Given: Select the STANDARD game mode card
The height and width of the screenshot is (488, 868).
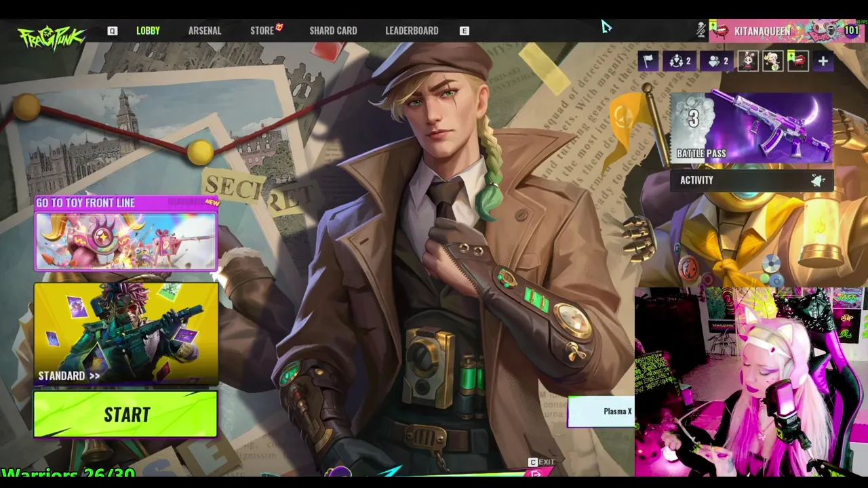Looking at the screenshot, I should pos(126,334).
